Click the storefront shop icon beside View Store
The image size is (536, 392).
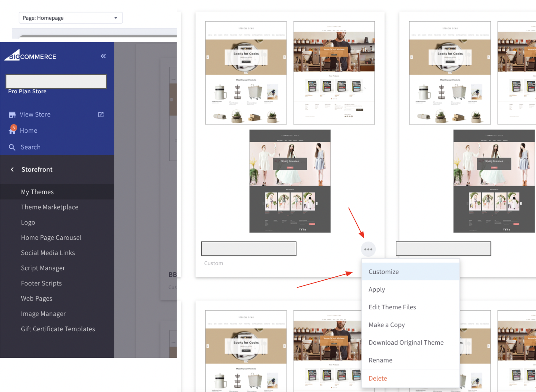pyautogui.click(x=12, y=115)
